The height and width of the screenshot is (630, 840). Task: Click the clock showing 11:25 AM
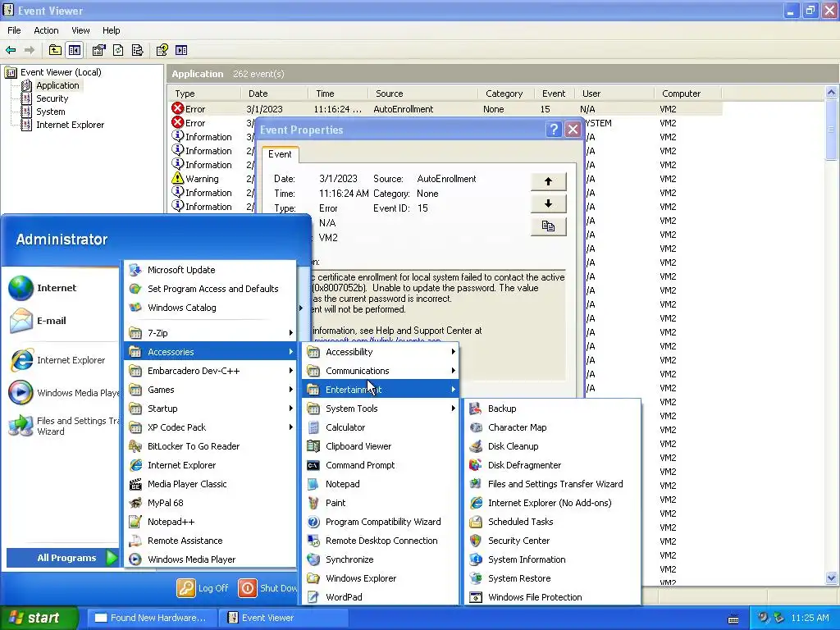click(x=810, y=619)
